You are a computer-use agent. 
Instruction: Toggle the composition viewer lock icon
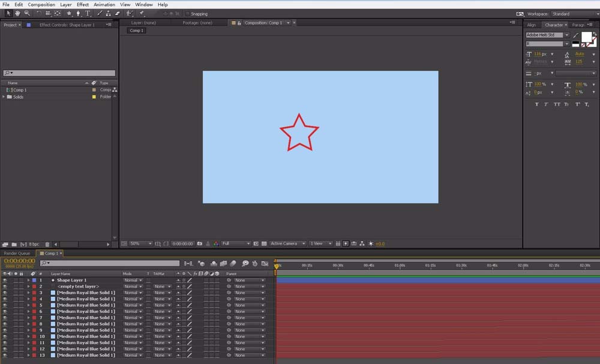(239, 23)
